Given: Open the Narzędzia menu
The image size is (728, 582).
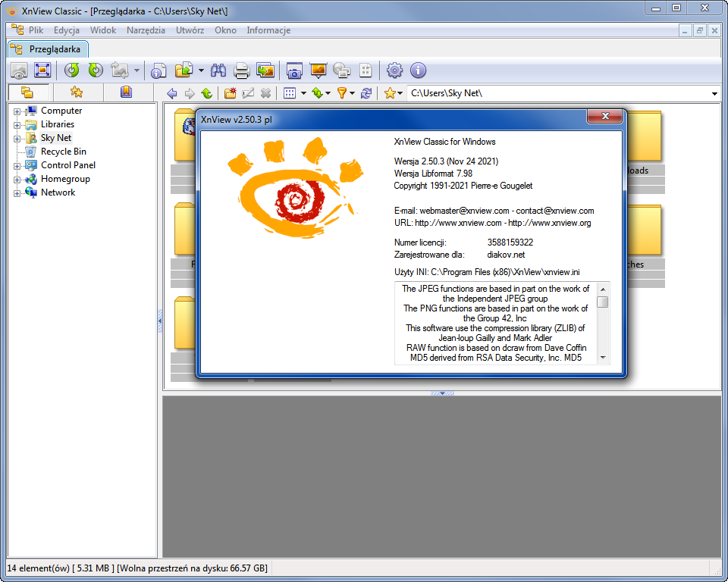Looking at the screenshot, I should click(x=146, y=30).
